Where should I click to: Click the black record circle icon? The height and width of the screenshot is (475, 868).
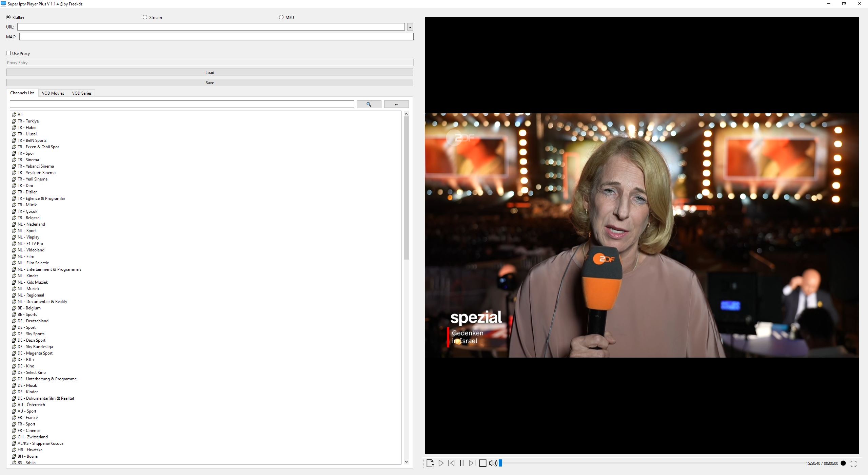[843, 463]
